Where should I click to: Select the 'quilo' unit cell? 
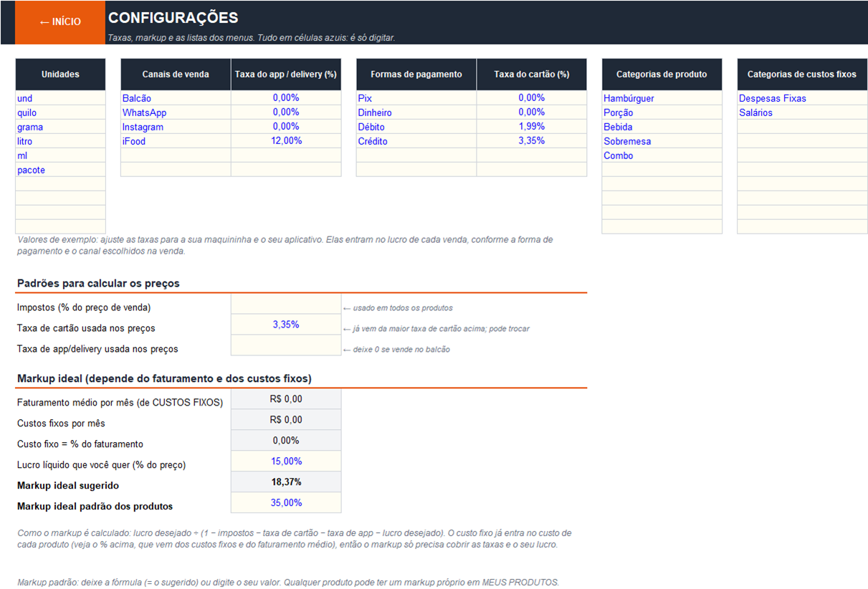(60, 112)
